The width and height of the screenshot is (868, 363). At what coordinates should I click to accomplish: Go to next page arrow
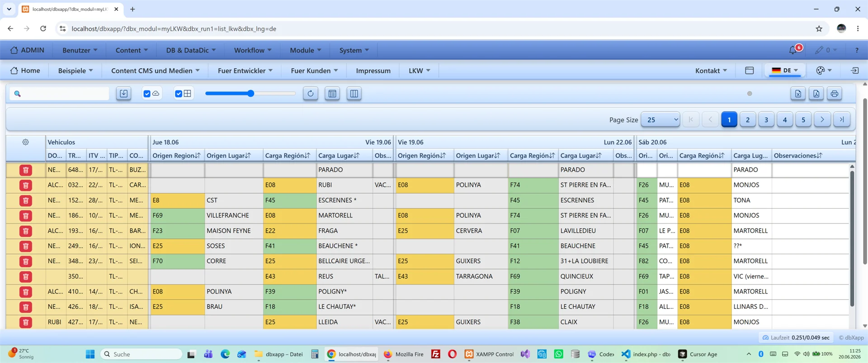tap(822, 120)
